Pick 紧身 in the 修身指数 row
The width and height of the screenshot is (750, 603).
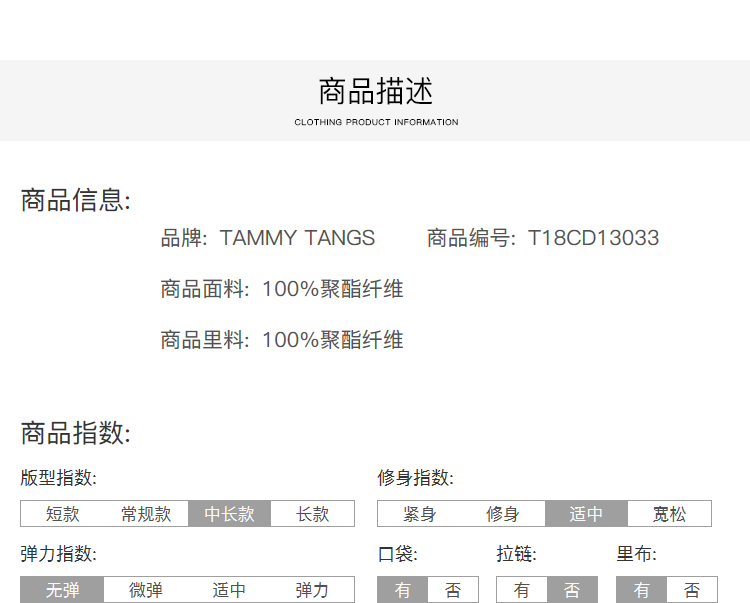point(419,514)
